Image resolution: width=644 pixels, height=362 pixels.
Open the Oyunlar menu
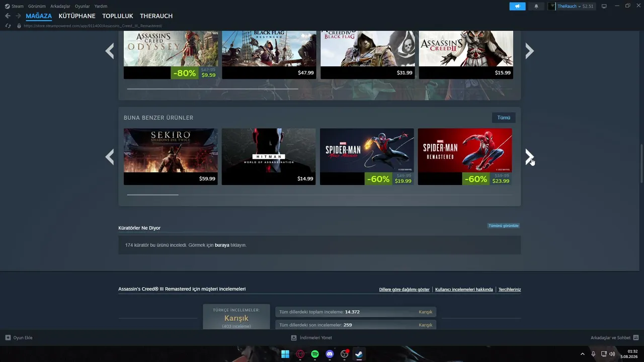(x=83, y=6)
